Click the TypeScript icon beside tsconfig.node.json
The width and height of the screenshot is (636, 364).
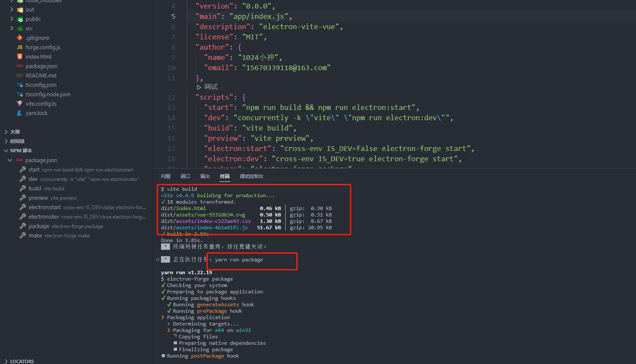tap(19, 94)
